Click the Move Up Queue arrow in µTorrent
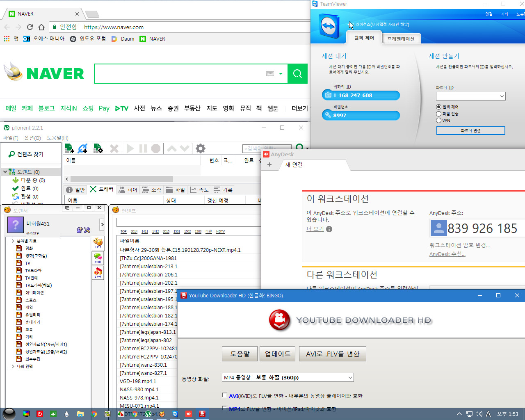The image size is (525, 420). click(172, 148)
